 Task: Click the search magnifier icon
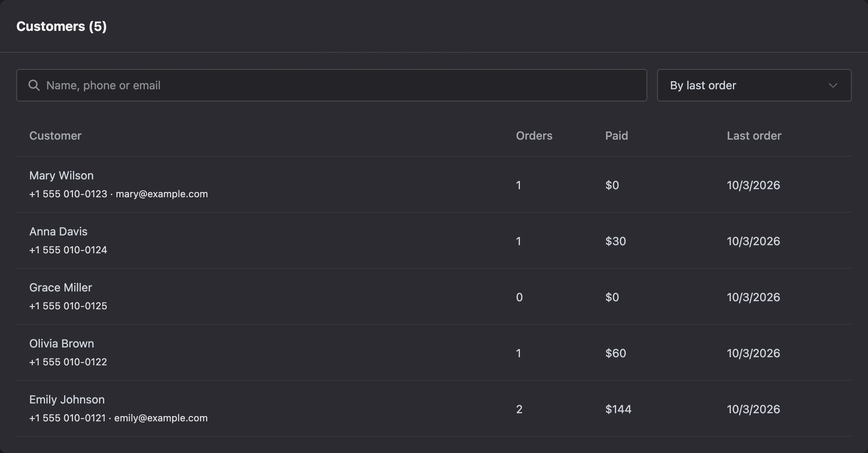coord(34,85)
